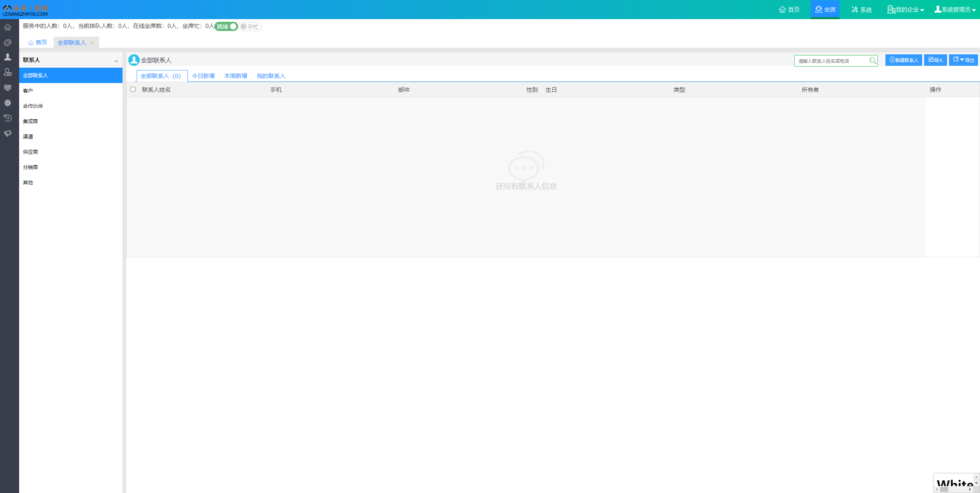The width and height of the screenshot is (980, 493).
Task: Go to 首页 in top navigation
Action: 789,10
